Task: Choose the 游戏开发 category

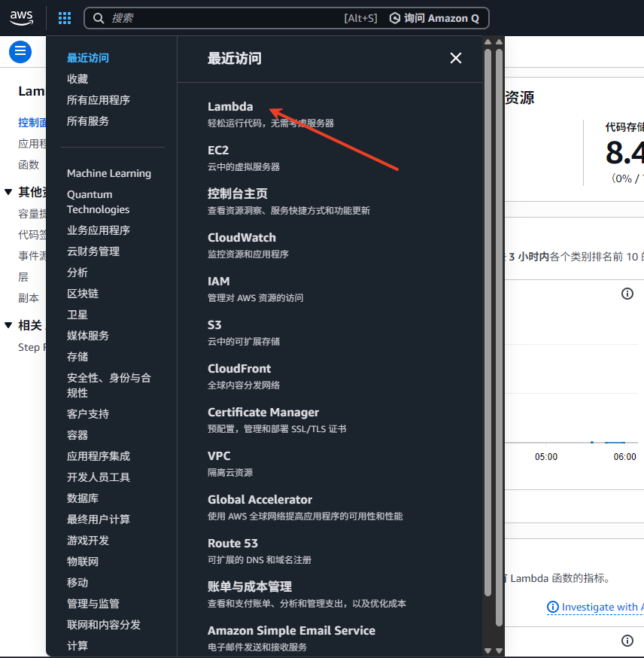Action: pyautogui.click(x=87, y=540)
